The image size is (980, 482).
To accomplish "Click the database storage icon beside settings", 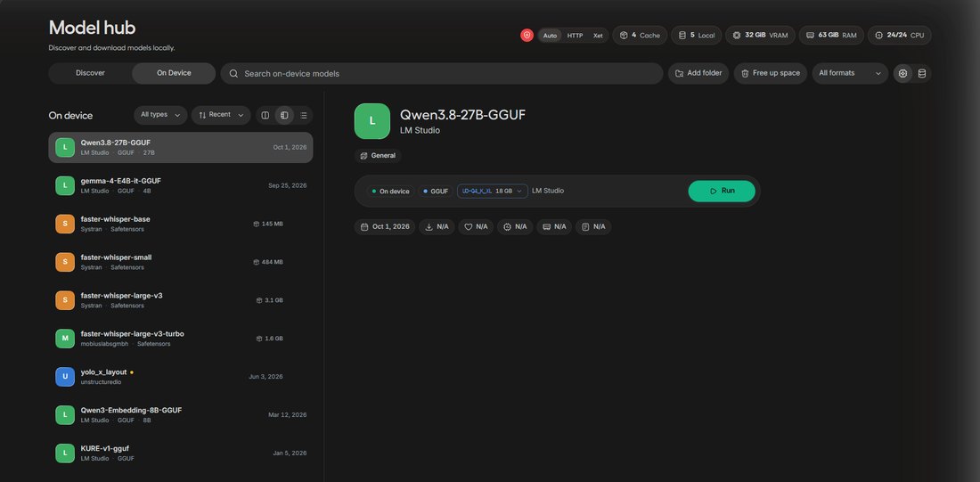I will coord(922,74).
